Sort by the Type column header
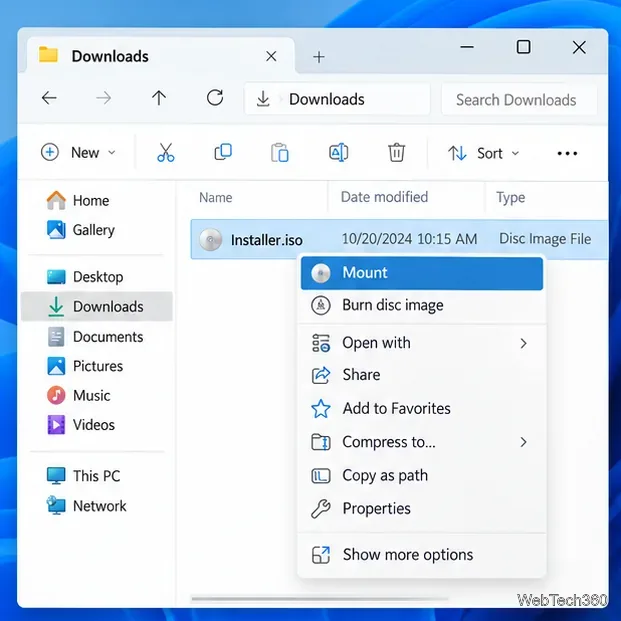The height and width of the screenshot is (621, 621). 511,198
